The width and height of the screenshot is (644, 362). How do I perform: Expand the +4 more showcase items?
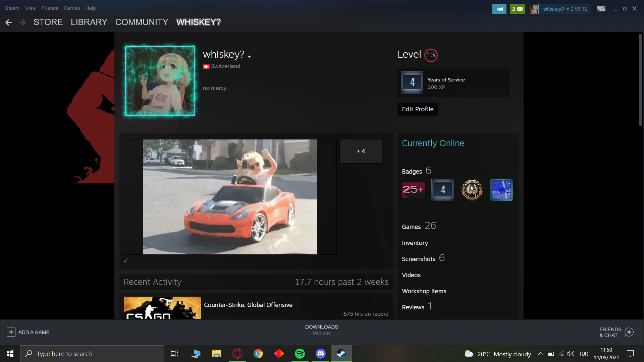(361, 151)
